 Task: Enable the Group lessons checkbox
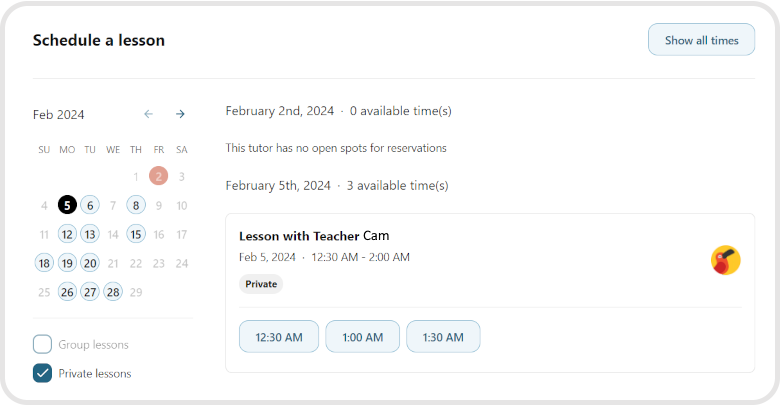42,344
